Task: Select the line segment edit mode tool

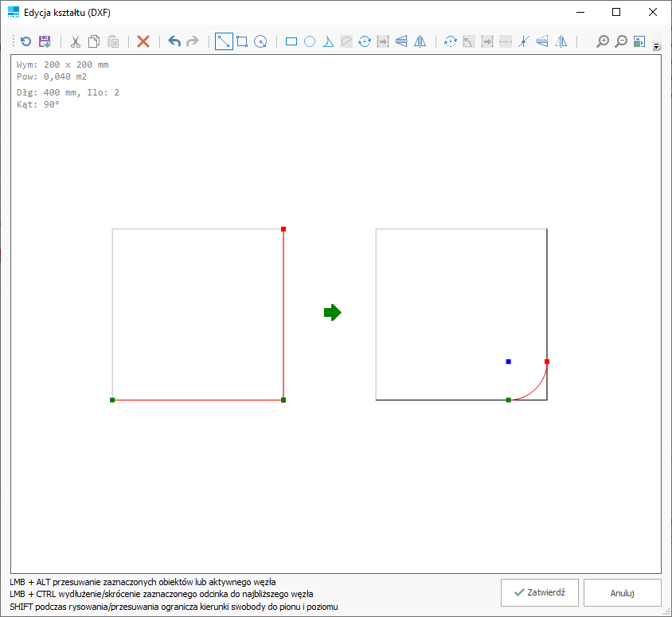Action: click(x=224, y=41)
